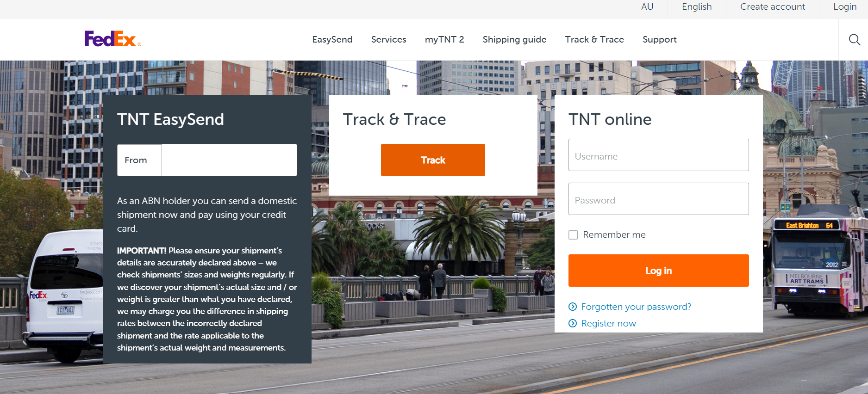Open the Register now link

pos(609,323)
